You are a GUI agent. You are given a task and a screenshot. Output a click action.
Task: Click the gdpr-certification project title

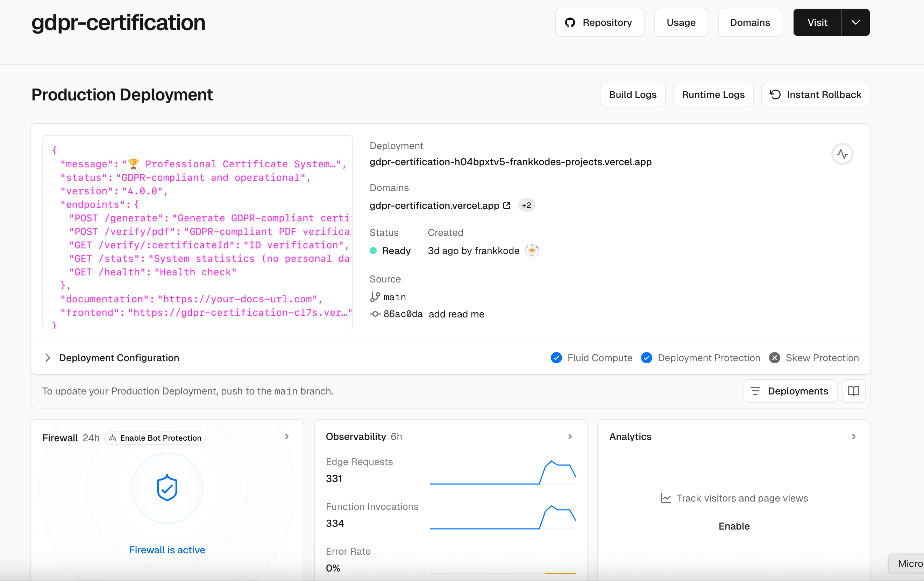[118, 22]
